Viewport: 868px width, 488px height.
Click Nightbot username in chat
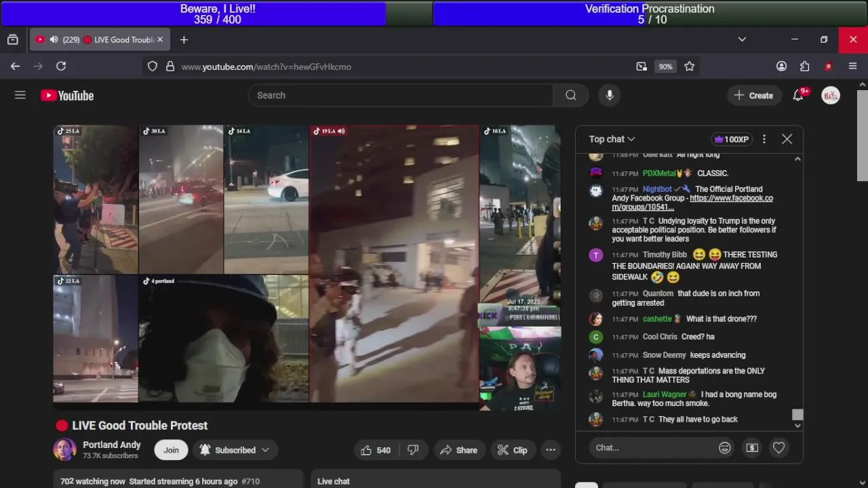(657, 189)
